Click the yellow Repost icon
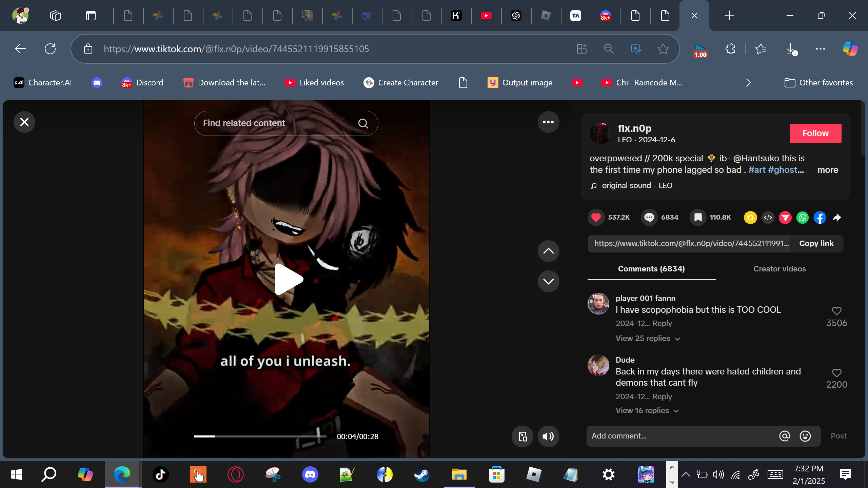 click(750, 218)
